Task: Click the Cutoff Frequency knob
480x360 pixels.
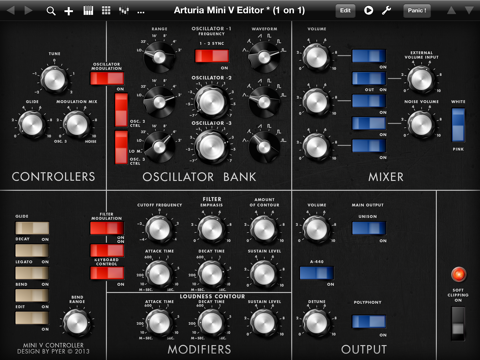Action: pos(159,229)
